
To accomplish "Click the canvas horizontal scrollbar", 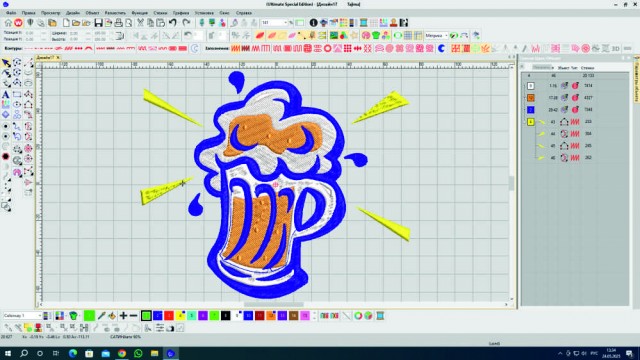I will coord(273,304).
